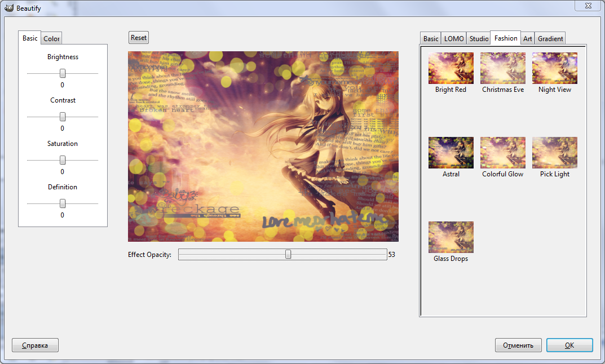Open the Studio effects tab
Image resolution: width=605 pixels, height=364 pixels.
pos(479,38)
